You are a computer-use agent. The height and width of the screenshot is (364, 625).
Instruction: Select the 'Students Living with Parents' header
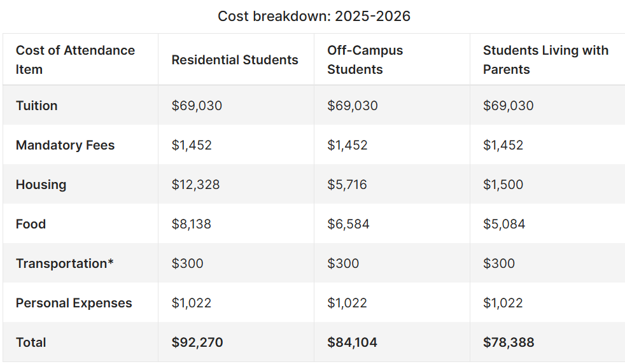[x=545, y=60]
